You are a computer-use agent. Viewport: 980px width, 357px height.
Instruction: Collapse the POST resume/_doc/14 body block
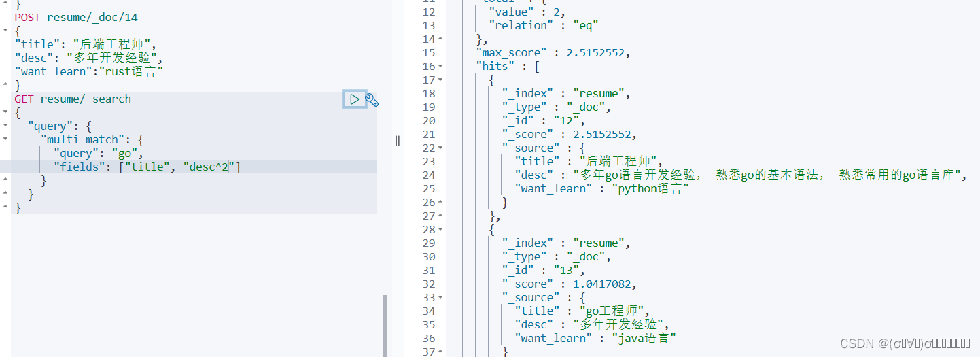click(5, 31)
